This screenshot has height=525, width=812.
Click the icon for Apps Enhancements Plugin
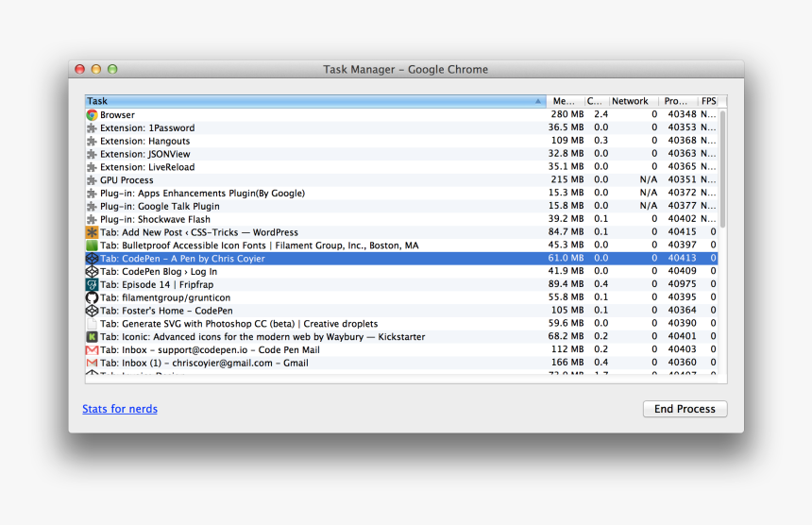92,194
